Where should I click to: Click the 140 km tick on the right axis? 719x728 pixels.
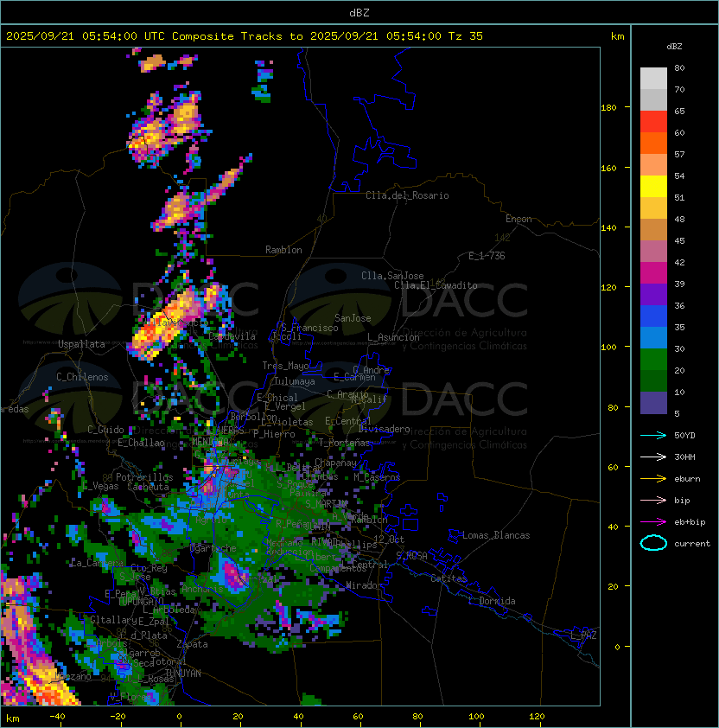pos(608,228)
